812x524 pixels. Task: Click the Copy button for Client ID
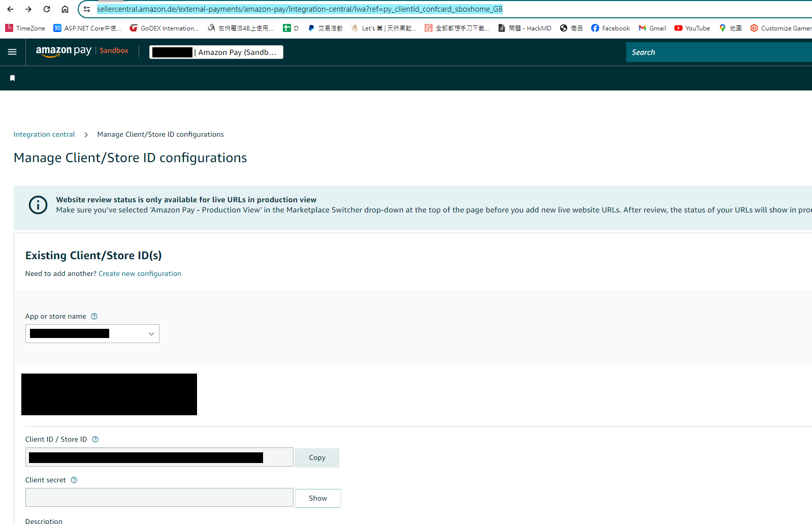(317, 457)
